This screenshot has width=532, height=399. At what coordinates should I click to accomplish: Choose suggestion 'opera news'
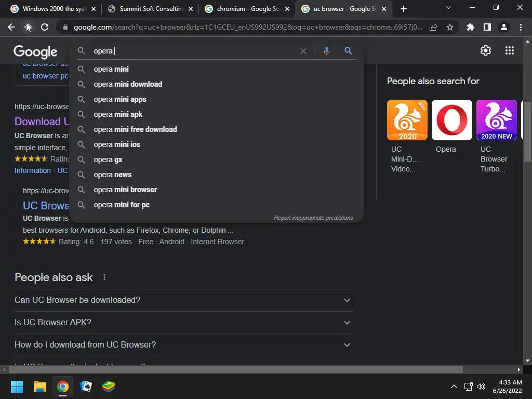(216, 175)
